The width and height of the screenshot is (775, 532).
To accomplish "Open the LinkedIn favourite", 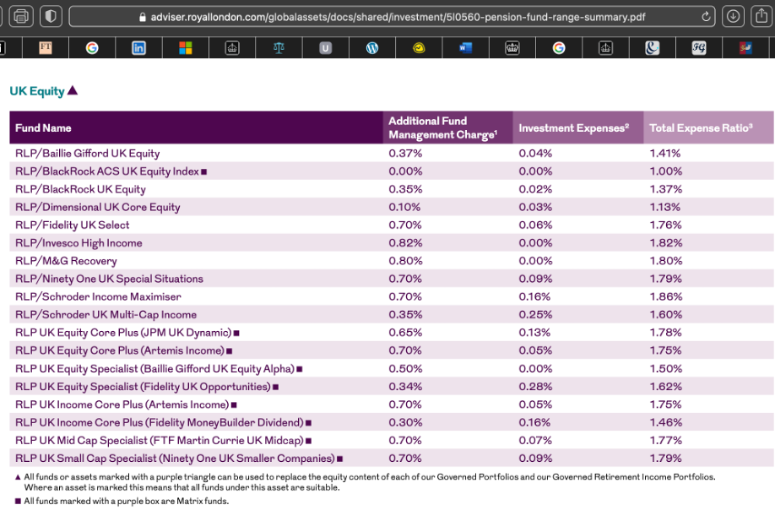I will click(139, 48).
